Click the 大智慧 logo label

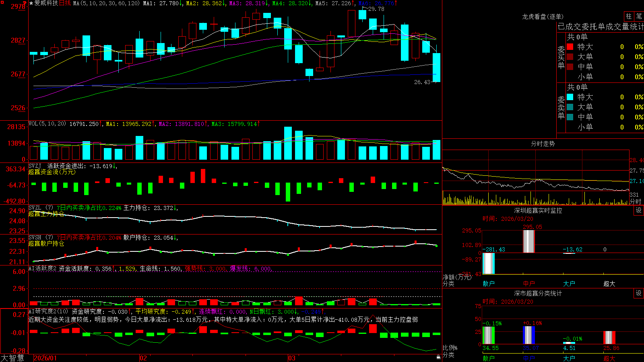12,358
